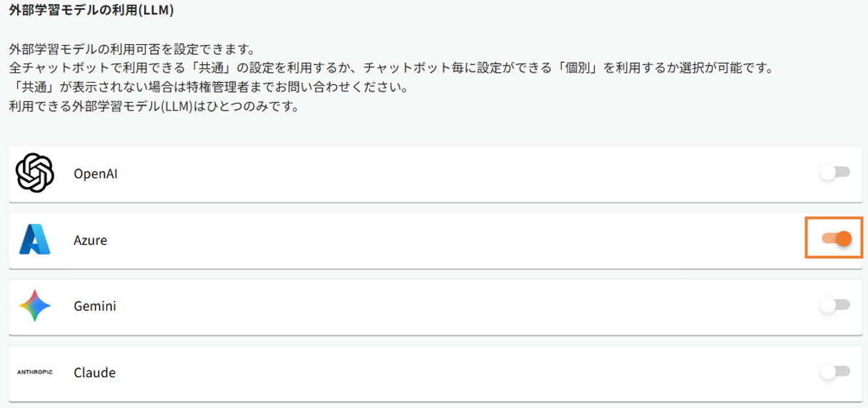Click the "OpenAI" provider name
The image size is (868, 408).
coord(95,173)
